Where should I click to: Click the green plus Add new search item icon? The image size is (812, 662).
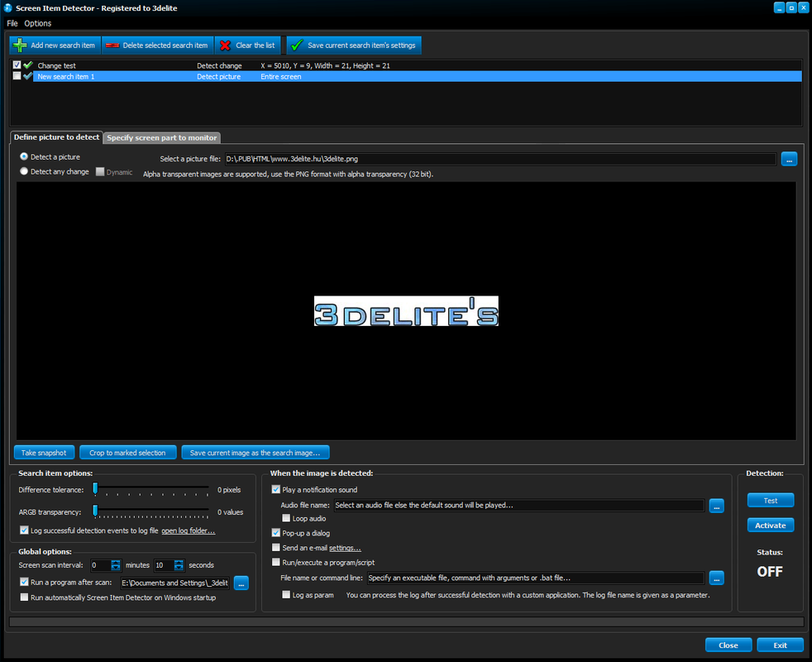click(x=20, y=46)
